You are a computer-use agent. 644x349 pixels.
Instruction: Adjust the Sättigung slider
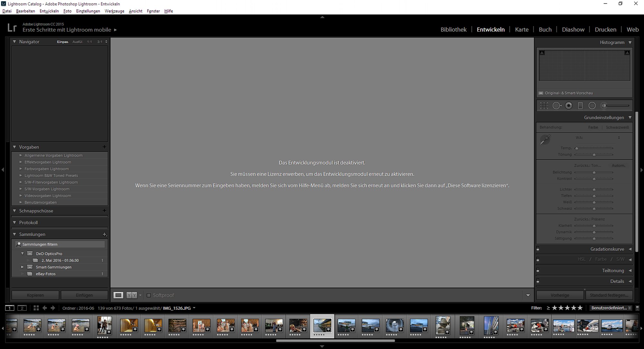[594, 238]
